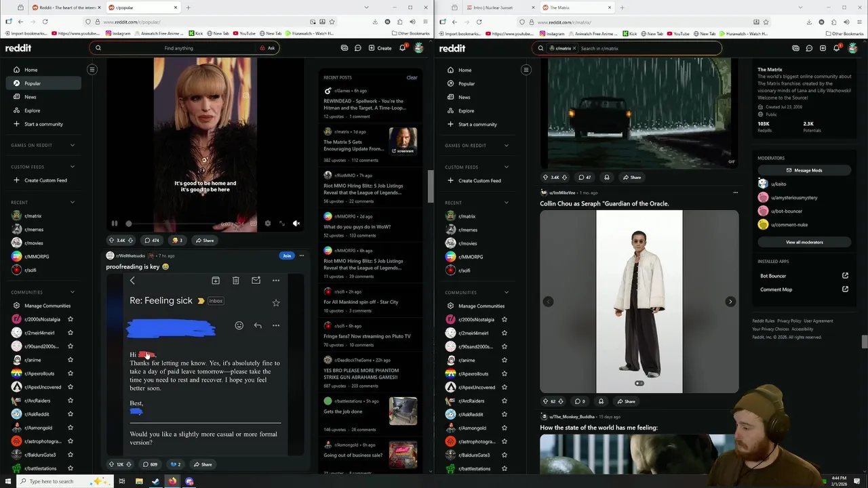Downvote the 3.4K video post in r/popular window

click(131, 240)
